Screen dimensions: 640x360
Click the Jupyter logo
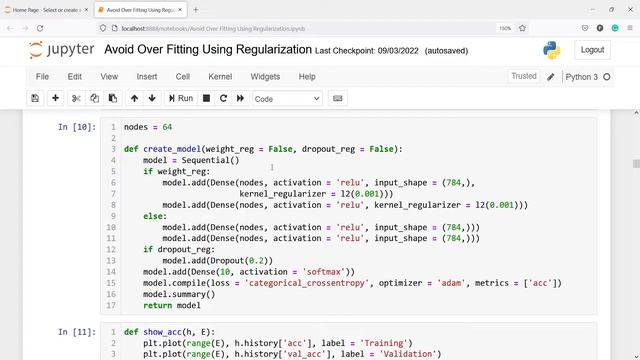tap(61, 50)
